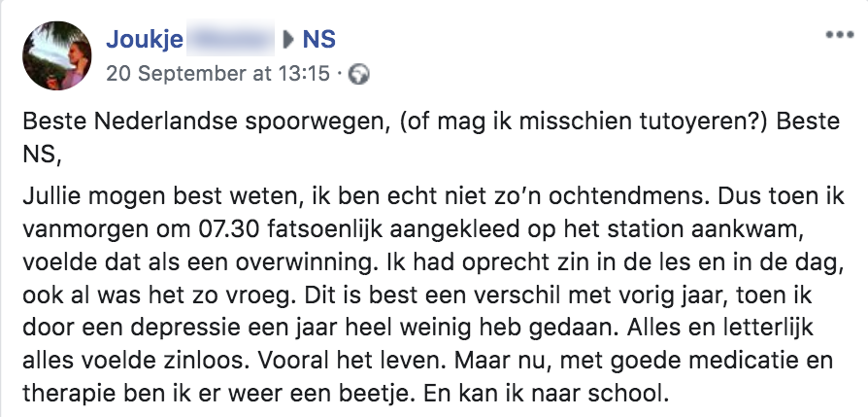
Task: Open the three-dot post options menu
Action: click(x=835, y=35)
